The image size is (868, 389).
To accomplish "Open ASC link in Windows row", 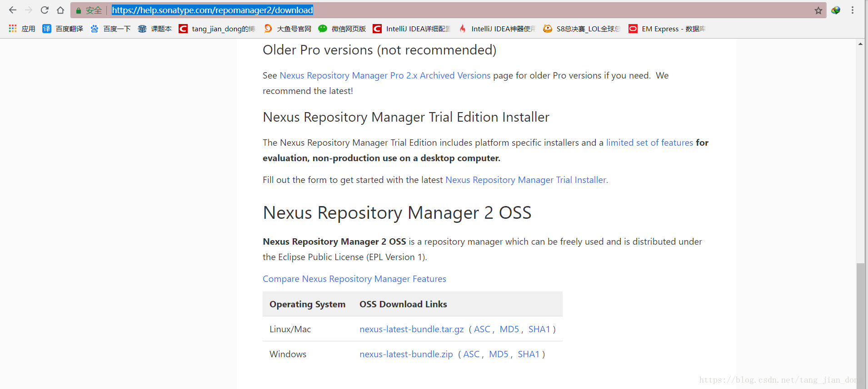I will 472,354.
